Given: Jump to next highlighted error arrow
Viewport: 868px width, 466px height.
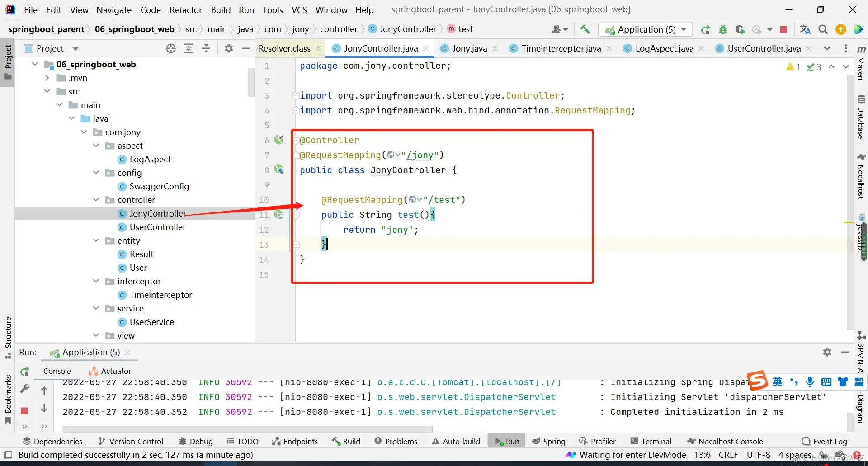Looking at the screenshot, I should click(846, 66).
